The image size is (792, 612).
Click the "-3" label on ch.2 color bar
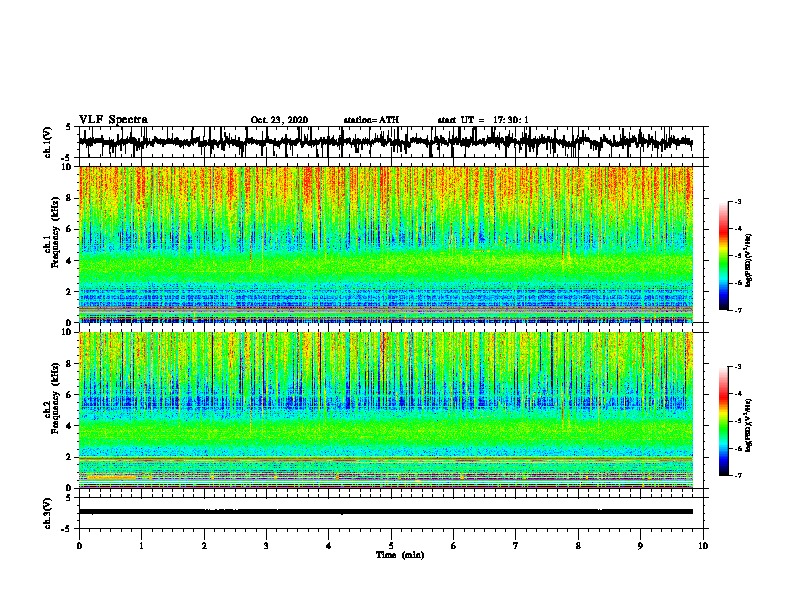click(737, 367)
